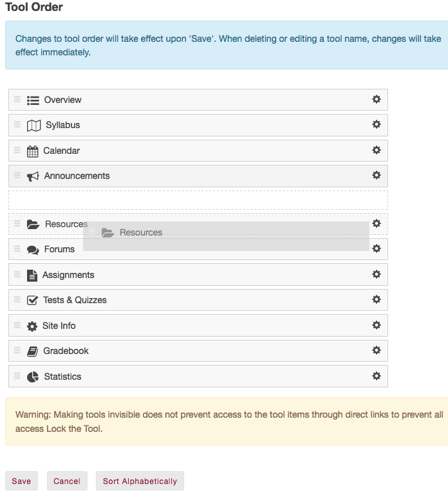Open the gear settings for Announcements
This screenshot has height=493, width=448.
pos(377,176)
